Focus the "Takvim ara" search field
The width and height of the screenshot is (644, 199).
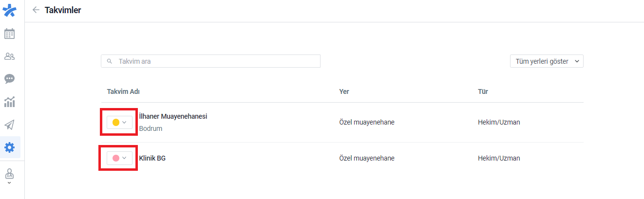pyautogui.click(x=210, y=61)
